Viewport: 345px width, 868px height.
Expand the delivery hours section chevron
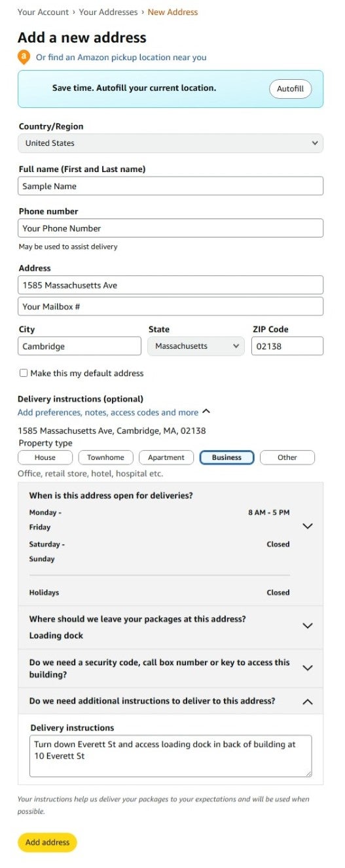(308, 526)
